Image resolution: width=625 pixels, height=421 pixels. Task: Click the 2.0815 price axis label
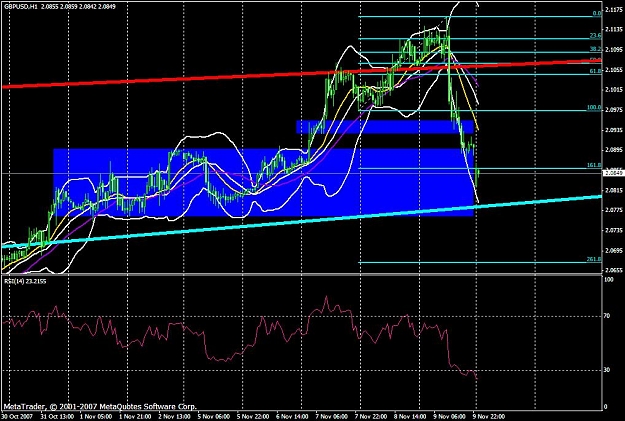pos(612,190)
